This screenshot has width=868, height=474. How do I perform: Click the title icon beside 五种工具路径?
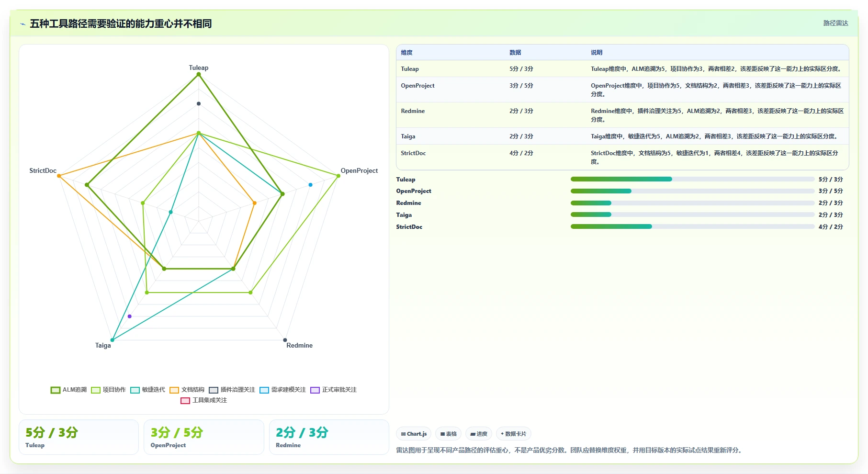pyautogui.click(x=23, y=24)
